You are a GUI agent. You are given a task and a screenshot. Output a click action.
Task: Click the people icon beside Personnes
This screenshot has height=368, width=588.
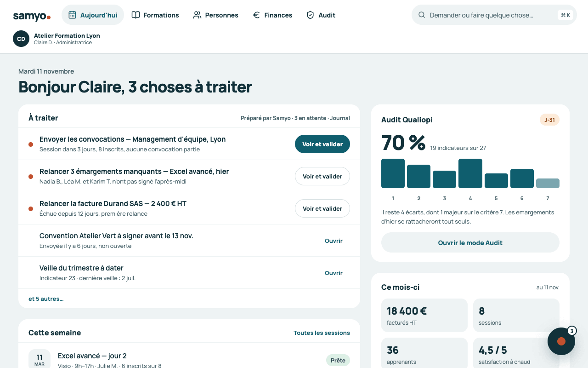(x=197, y=15)
